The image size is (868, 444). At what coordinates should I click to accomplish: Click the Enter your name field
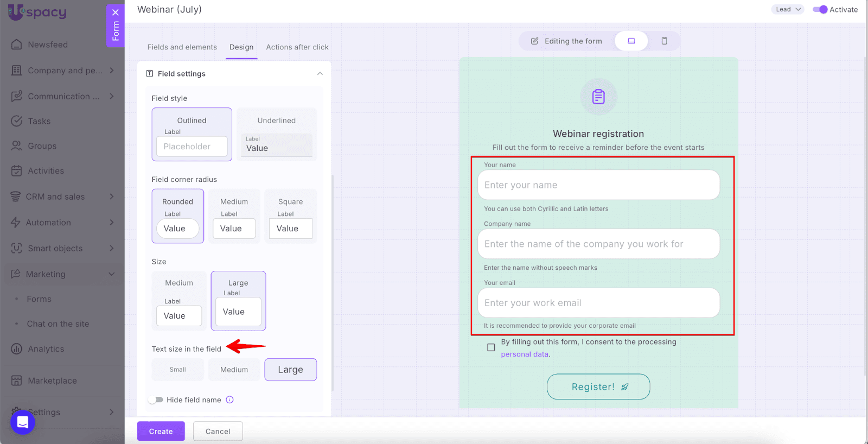pos(598,185)
